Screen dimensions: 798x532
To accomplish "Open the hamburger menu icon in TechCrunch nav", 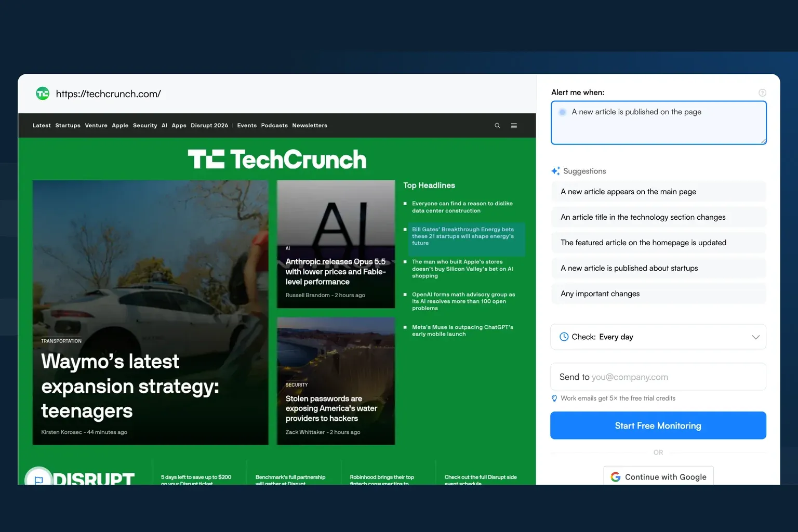I will tap(514, 126).
